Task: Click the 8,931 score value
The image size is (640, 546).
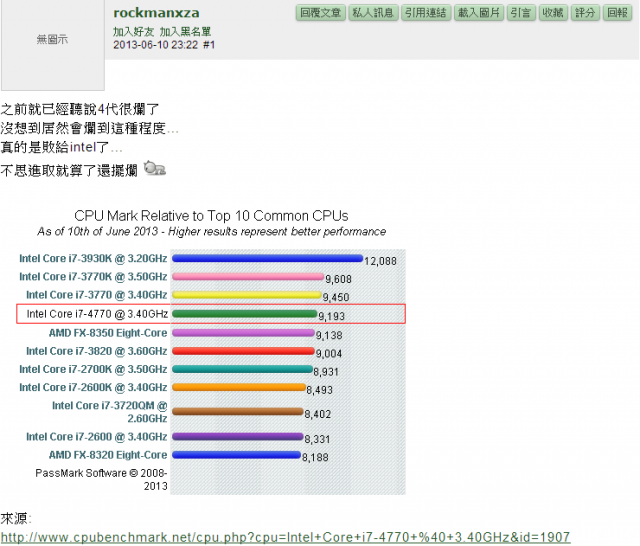Action: (x=326, y=372)
